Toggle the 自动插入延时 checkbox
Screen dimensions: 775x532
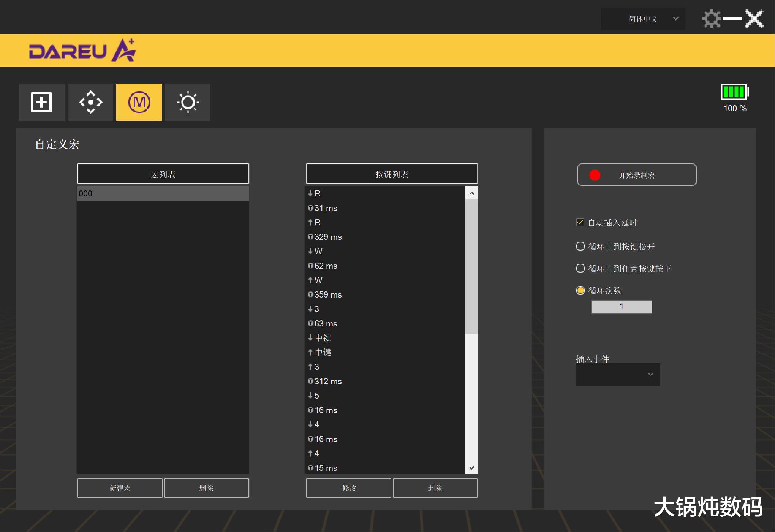[x=580, y=223]
